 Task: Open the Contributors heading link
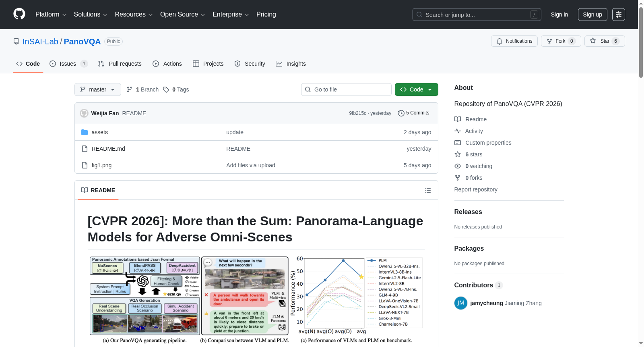click(x=479, y=285)
